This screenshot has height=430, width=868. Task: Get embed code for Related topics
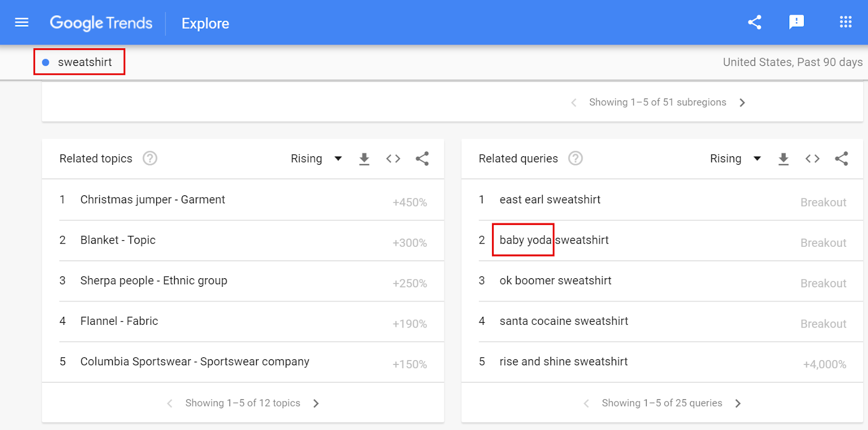click(x=393, y=158)
